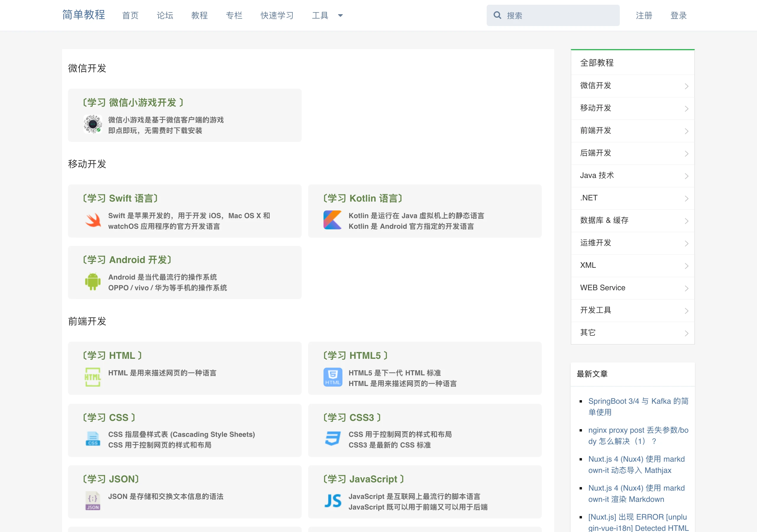Click the CSS file icon
The image size is (757, 532).
[93, 439]
